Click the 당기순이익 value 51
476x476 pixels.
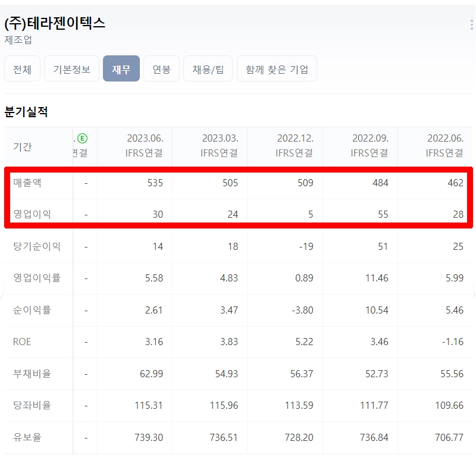tap(383, 246)
